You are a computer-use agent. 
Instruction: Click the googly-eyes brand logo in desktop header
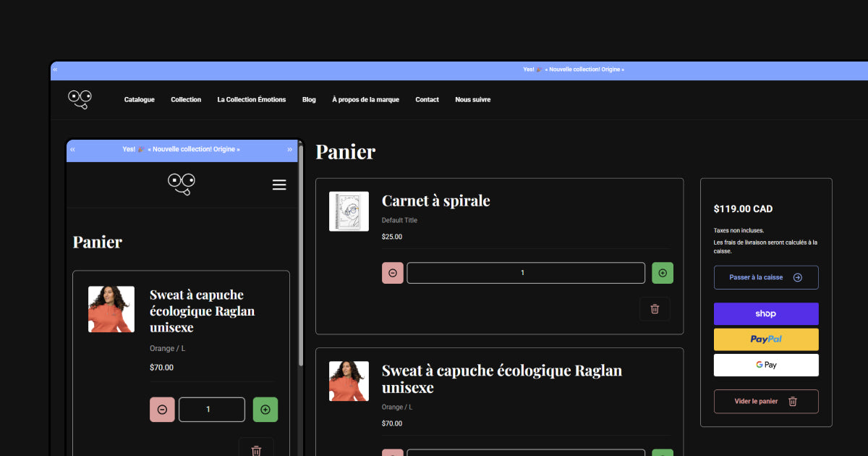80,99
